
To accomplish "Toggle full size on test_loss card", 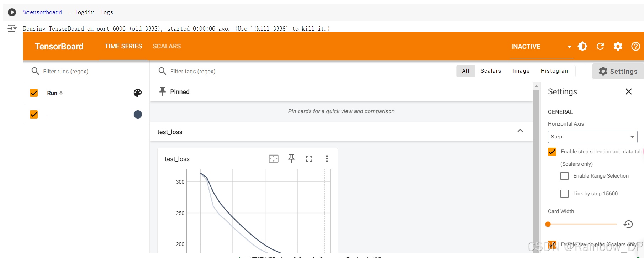I will (309, 159).
